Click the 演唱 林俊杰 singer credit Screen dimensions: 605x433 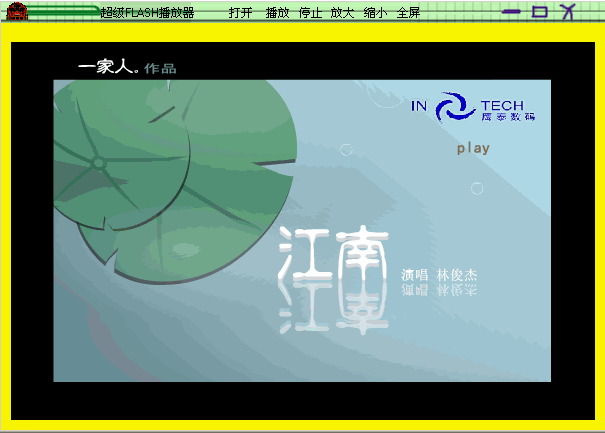(x=439, y=274)
